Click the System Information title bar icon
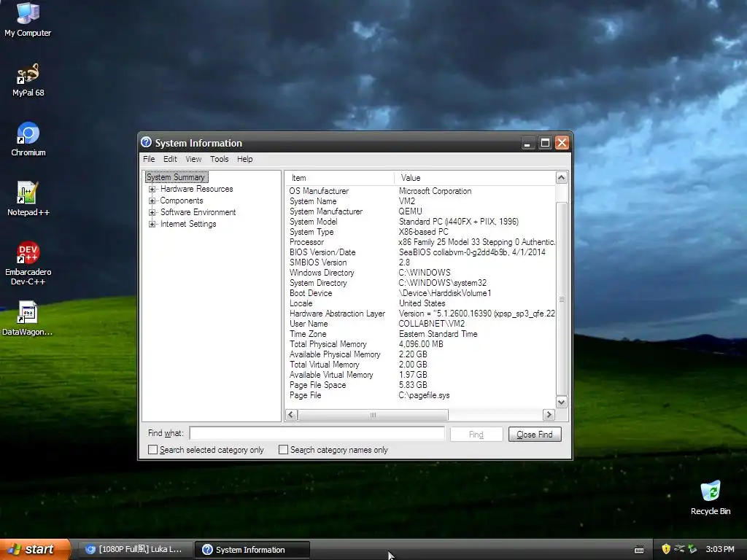The height and width of the screenshot is (560, 747). [x=146, y=142]
